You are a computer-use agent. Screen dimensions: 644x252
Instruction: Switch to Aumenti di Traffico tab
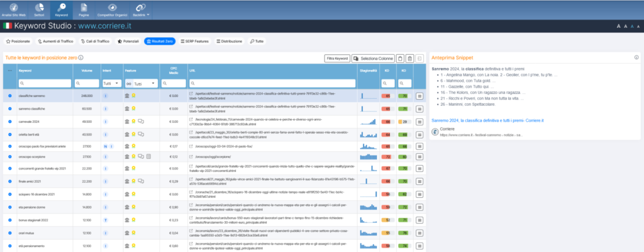tap(55, 41)
